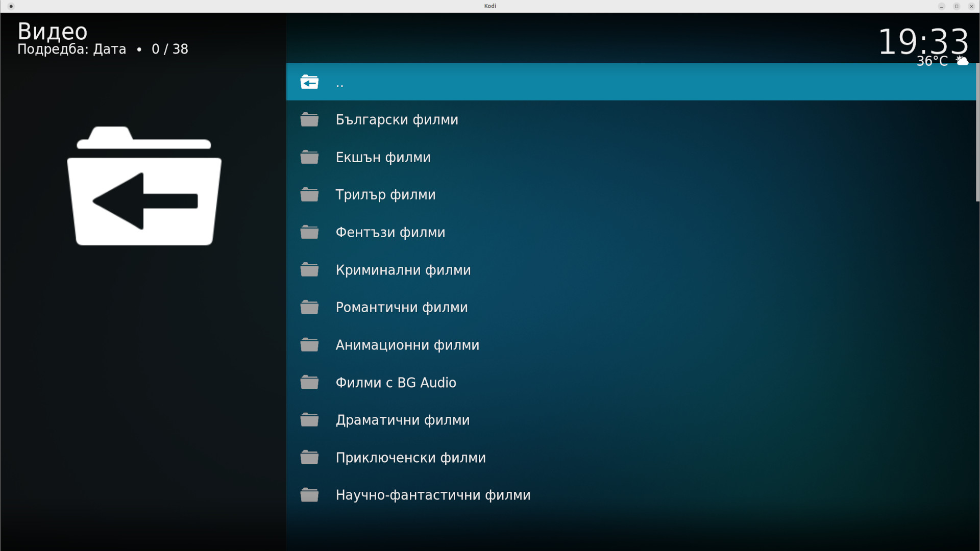Click folder icon beside Приключенски филми
Viewport: 980px width, 551px height.
(309, 457)
